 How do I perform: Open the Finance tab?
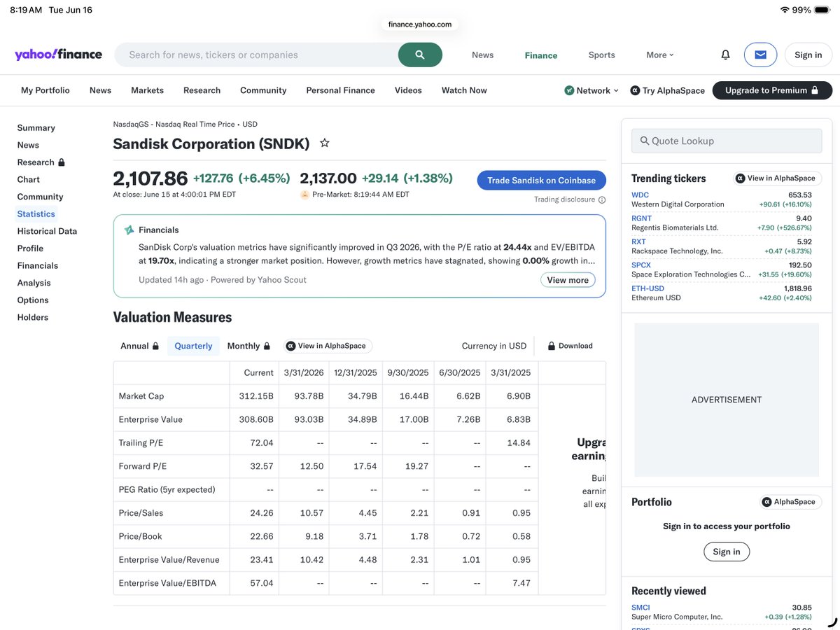(x=541, y=55)
